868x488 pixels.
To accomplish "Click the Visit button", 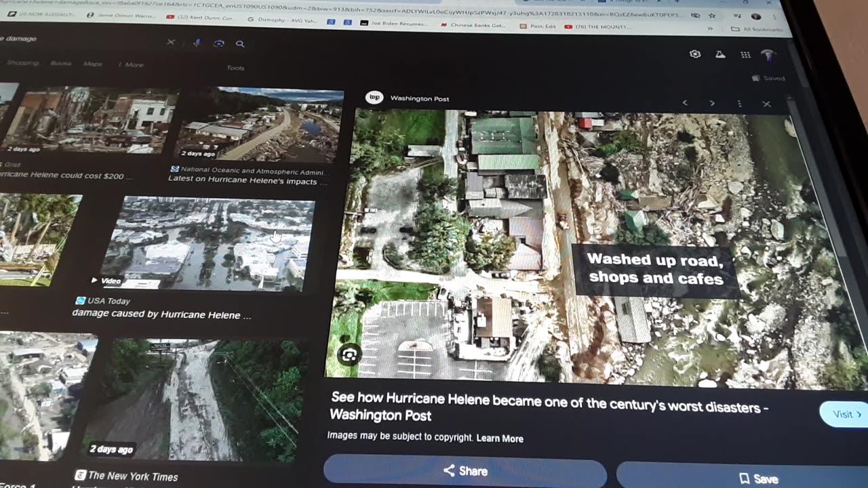I will point(845,414).
